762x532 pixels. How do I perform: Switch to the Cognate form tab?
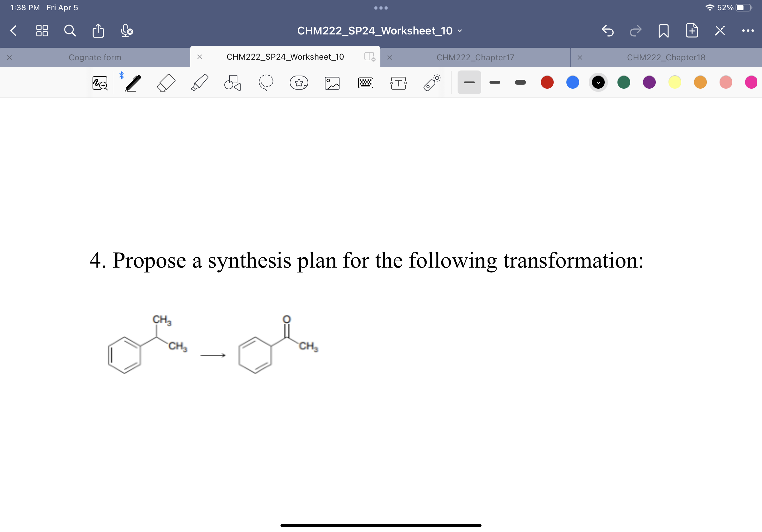[x=94, y=57]
